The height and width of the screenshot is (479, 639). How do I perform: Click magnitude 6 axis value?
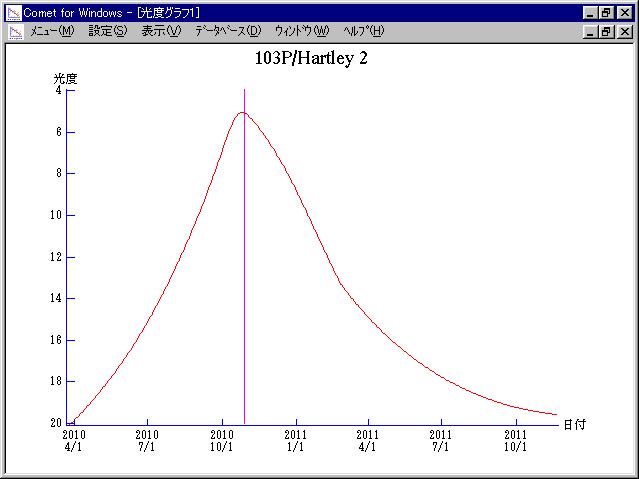pos(59,132)
